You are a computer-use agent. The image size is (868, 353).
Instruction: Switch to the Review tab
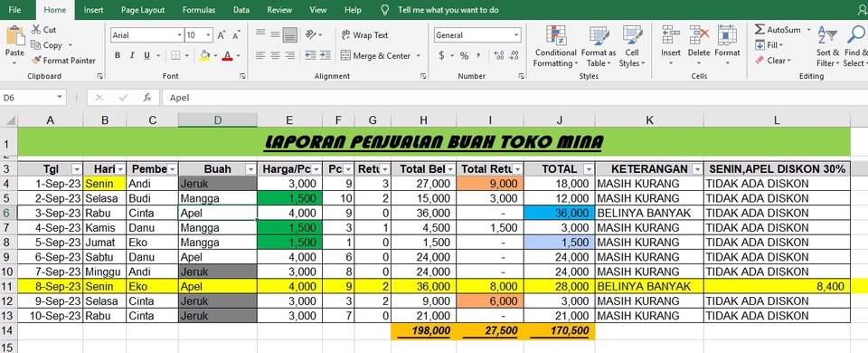pyautogui.click(x=279, y=10)
